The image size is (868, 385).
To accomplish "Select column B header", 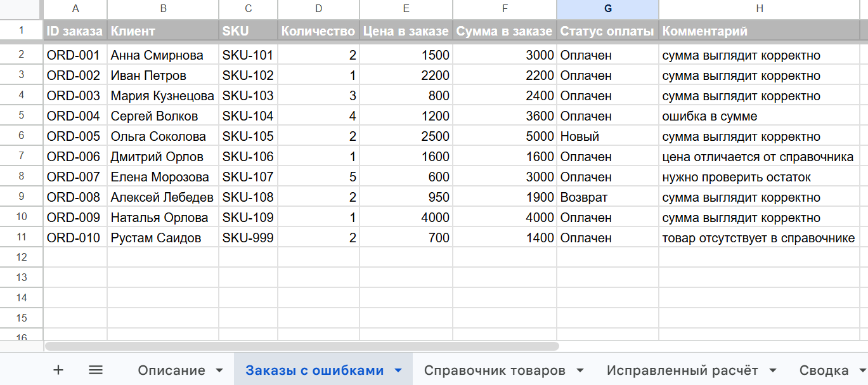I will (163, 9).
